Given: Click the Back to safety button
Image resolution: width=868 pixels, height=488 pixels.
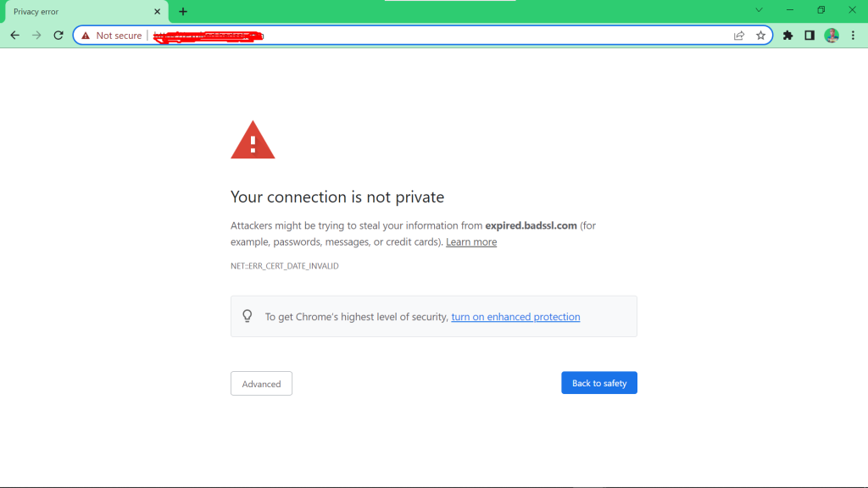Looking at the screenshot, I should tap(598, 383).
